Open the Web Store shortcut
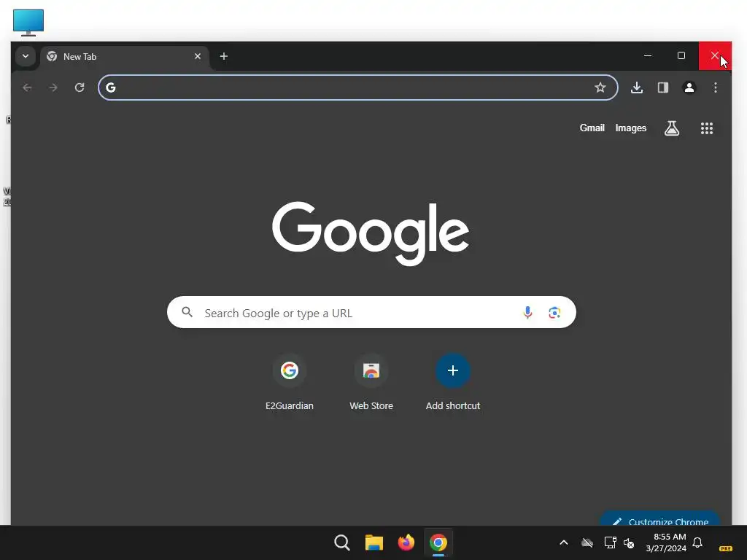 371,383
